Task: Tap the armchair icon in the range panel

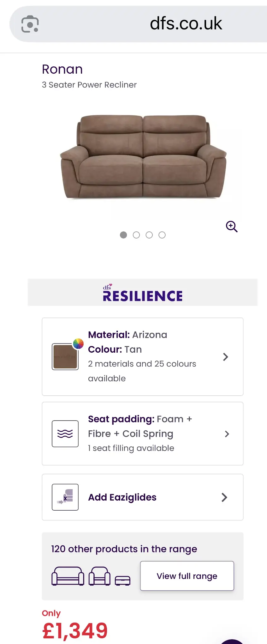Action: click(x=99, y=576)
